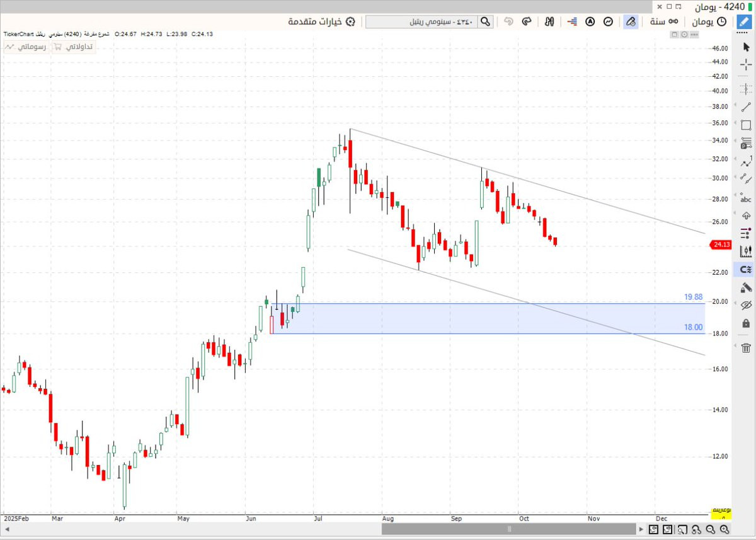Click the candlestick chart style icon
The image size is (756, 540).
click(746, 251)
